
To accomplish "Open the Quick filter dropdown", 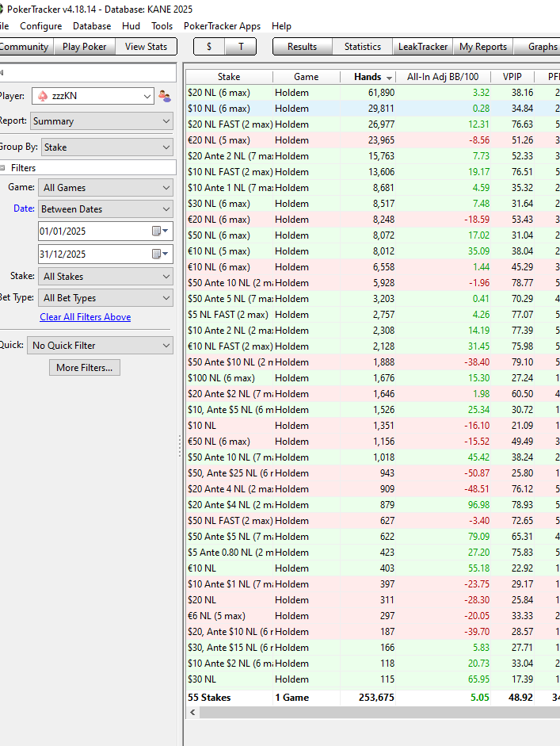I will click(x=100, y=346).
